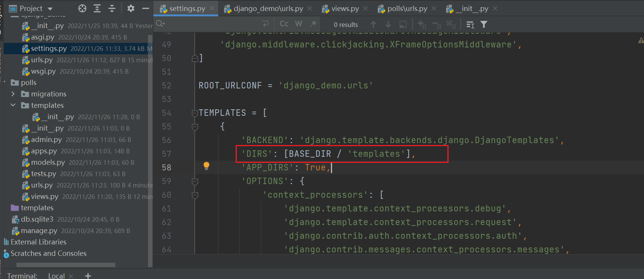Click the yellow lightbulb on line 58
Screen dimensions: 644x279
(x=206, y=166)
